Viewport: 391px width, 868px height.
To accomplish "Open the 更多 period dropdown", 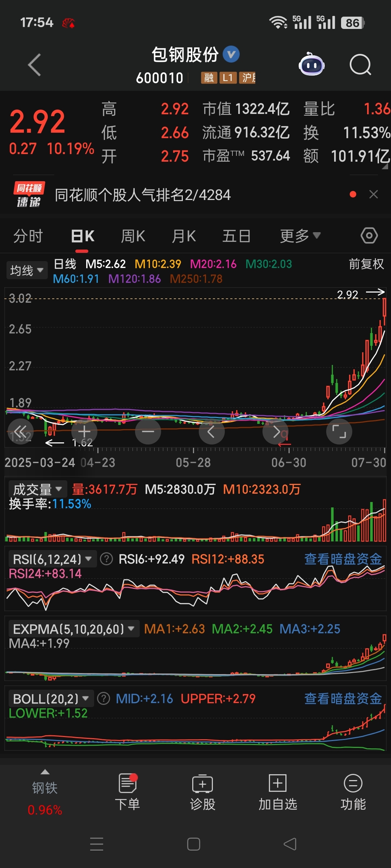I will point(300,236).
